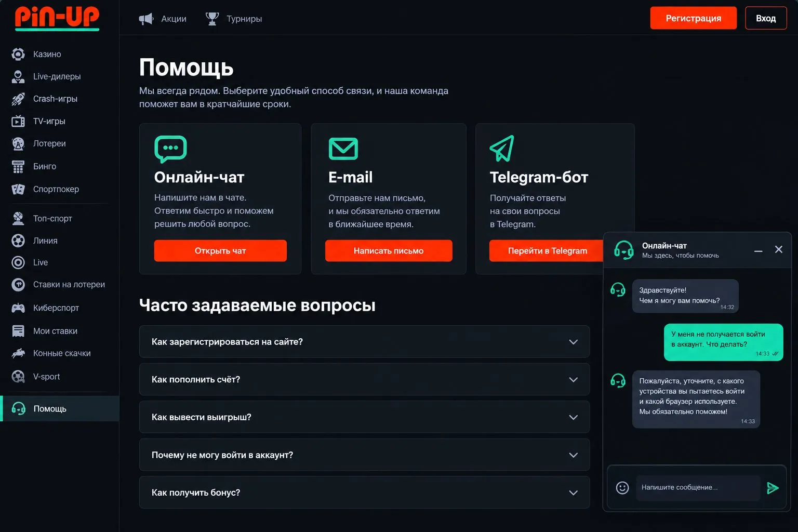Click the Топ-спорт icon
The width and height of the screenshot is (798, 532).
[18, 218]
